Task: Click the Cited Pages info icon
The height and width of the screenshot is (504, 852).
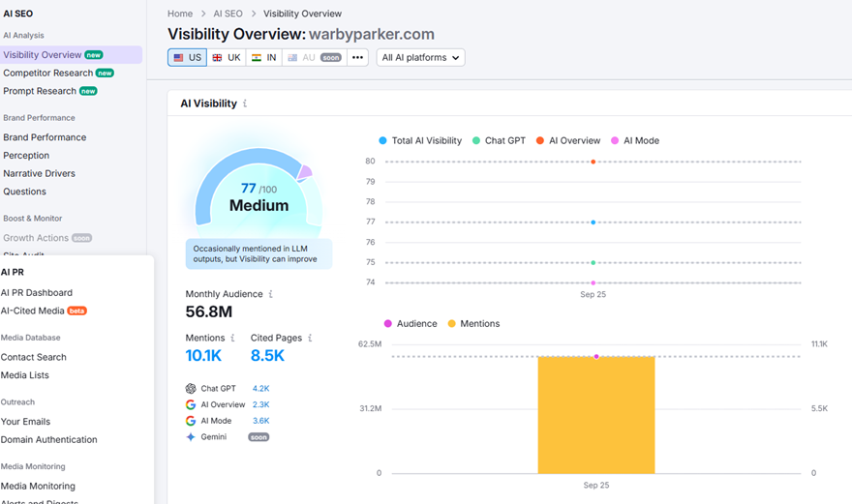Action: (310, 339)
